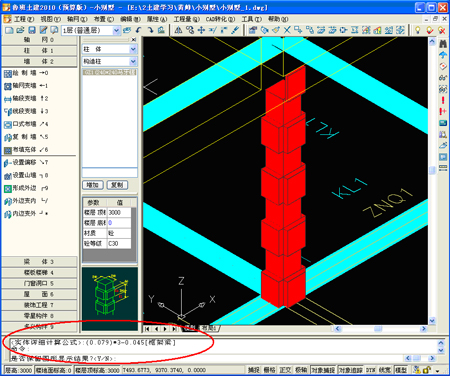450x376 pixels.
Task: Open the 工程量 menu
Action: click(186, 19)
